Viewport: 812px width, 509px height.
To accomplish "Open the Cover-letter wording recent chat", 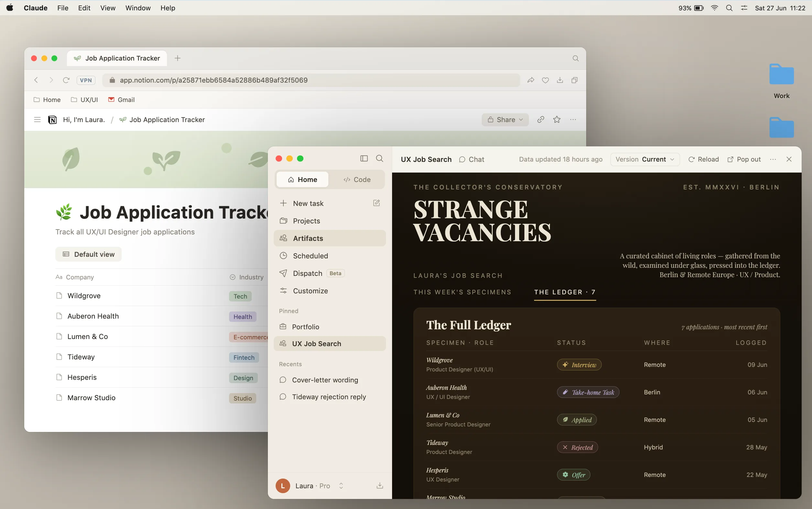I will pos(330,380).
